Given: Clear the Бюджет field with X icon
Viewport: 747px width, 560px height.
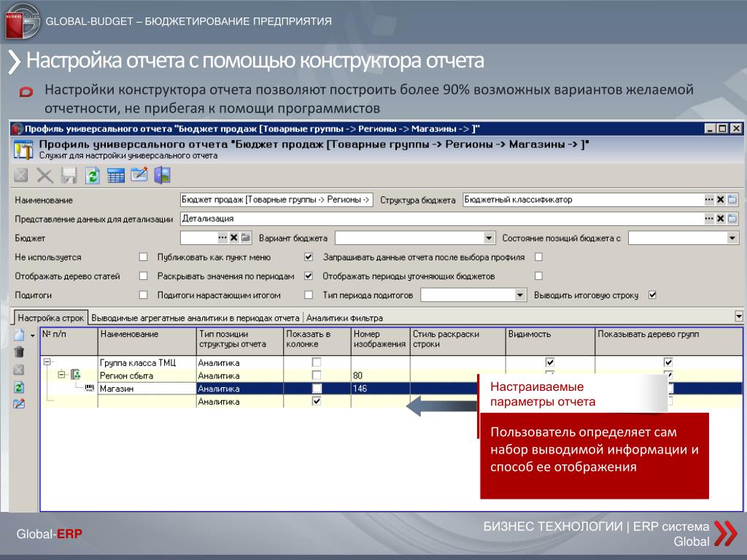Looking at the screenshot, I should click(234, 238).
